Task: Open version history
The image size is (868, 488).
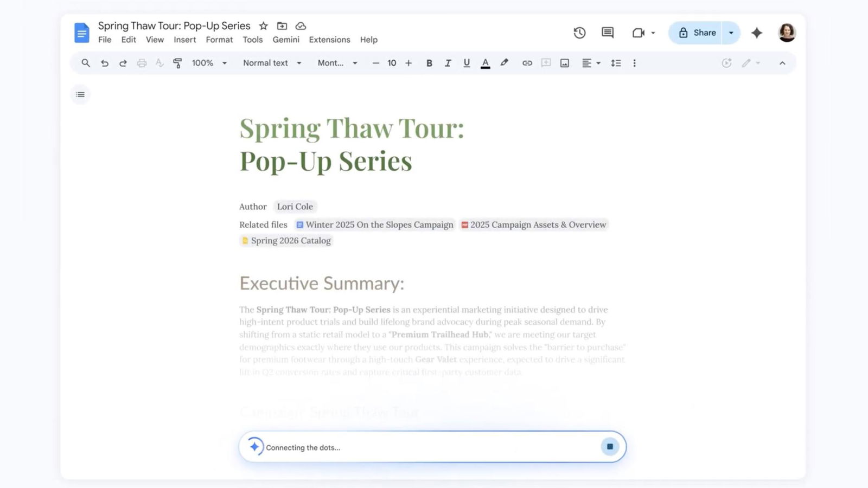Action: (x=579, y=33)
